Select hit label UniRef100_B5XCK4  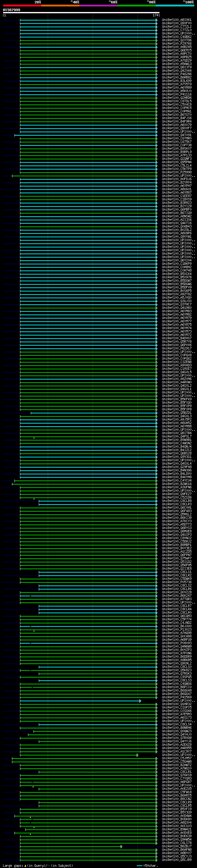click(x=177, y=274)
